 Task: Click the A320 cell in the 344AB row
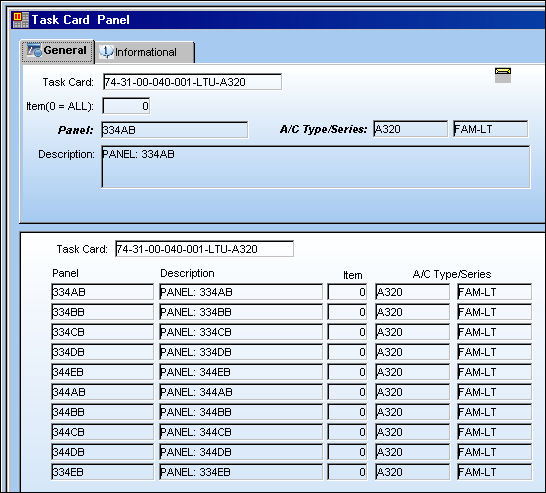click(412, 392)
